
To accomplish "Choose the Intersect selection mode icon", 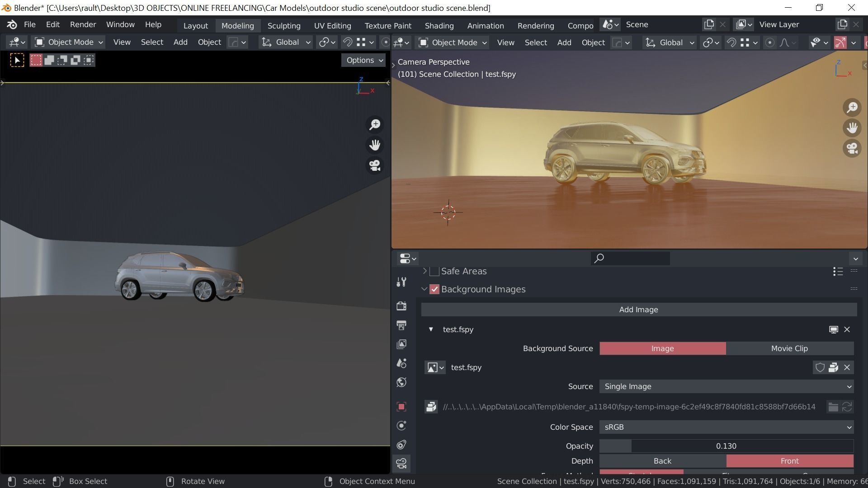I will click(x=89, y=60).
